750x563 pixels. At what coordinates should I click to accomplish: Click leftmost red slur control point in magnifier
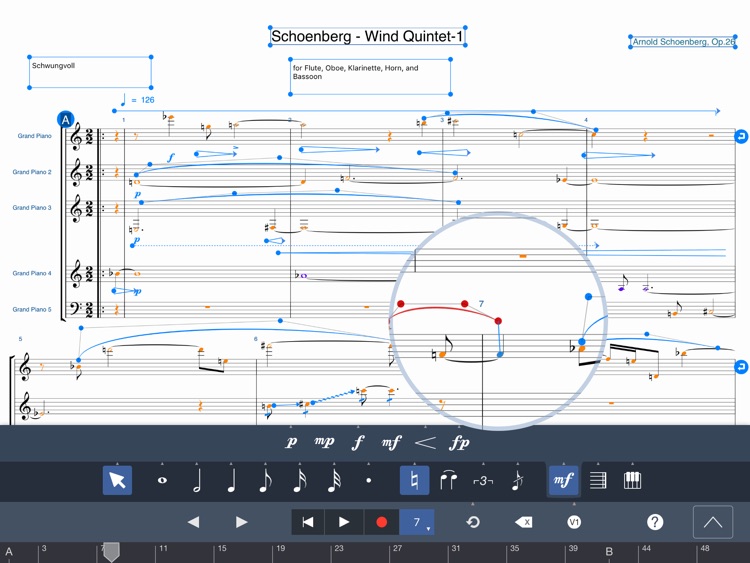pyautogui.click(x=401, y=304)
